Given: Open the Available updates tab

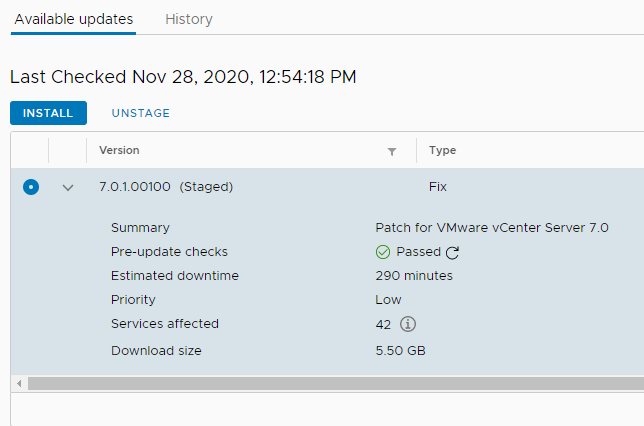Looking at the screenshot, I should tap(74, 19).
